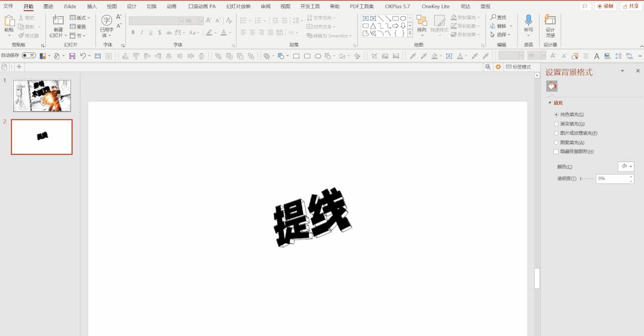
Task: Select 图片或纹理填充 picture fill radio button
Action: tap(556, 133)
